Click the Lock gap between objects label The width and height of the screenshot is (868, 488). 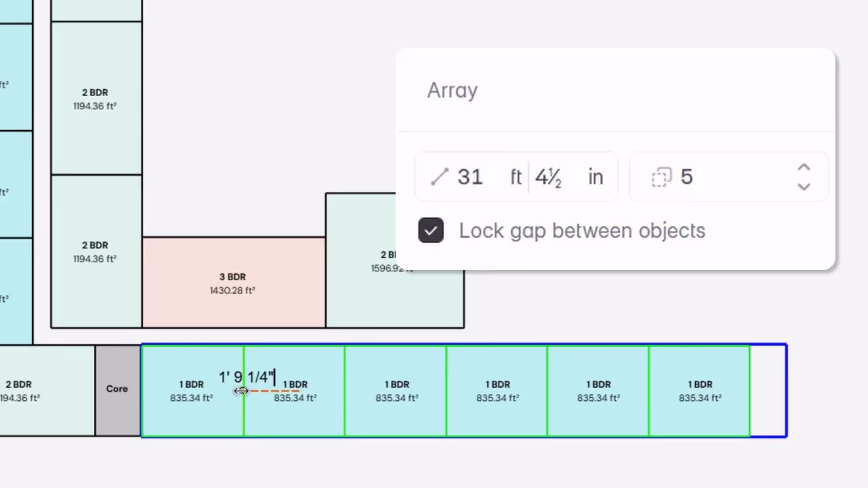[582, 231]
